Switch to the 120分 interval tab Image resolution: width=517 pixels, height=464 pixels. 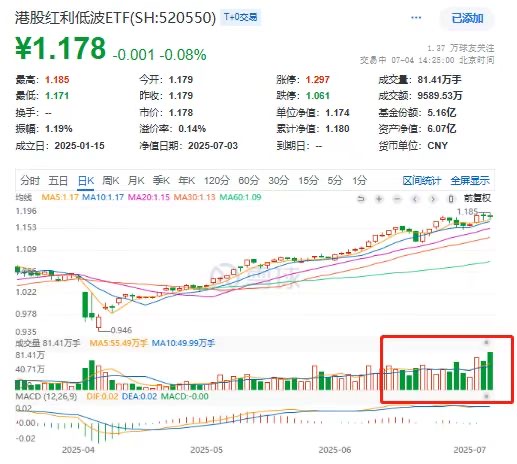(x=217, y=181)
